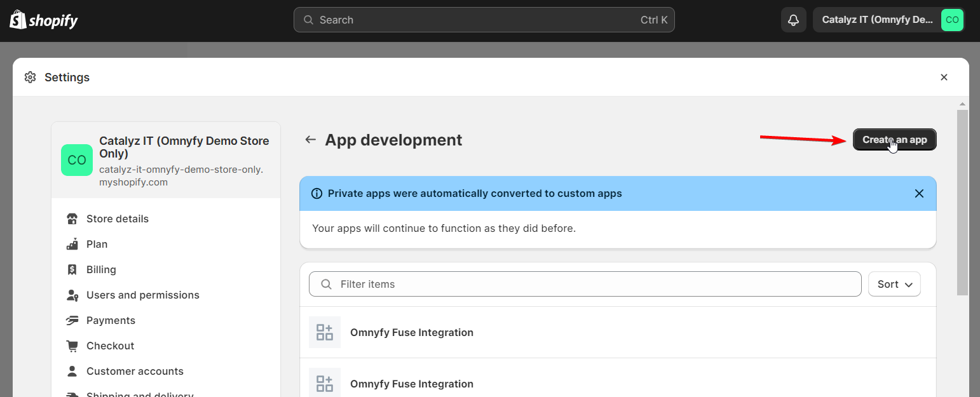Click the App development heading
The image size is (980, 397).
pos(393,140)
